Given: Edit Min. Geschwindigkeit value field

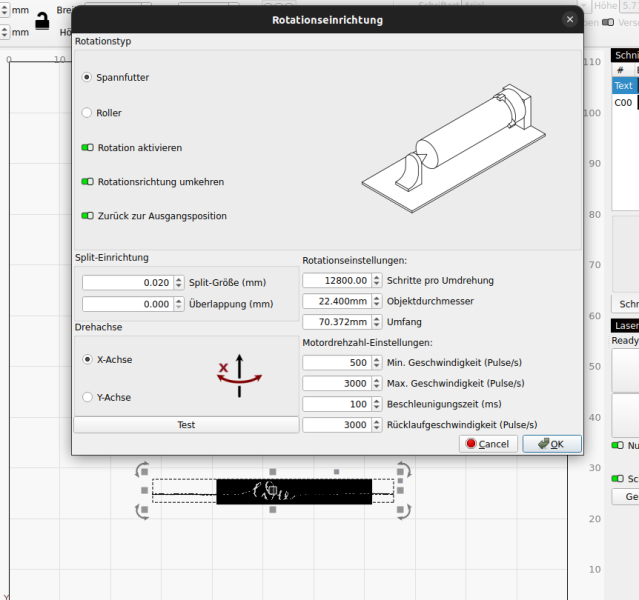Looking at the screenshot, I should 337,363.
